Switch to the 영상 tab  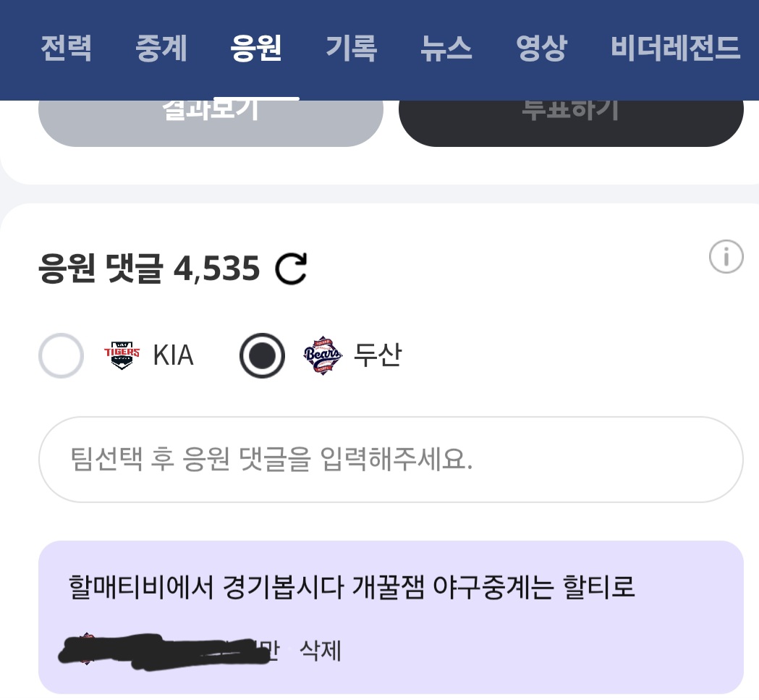(x=540, y=49)
